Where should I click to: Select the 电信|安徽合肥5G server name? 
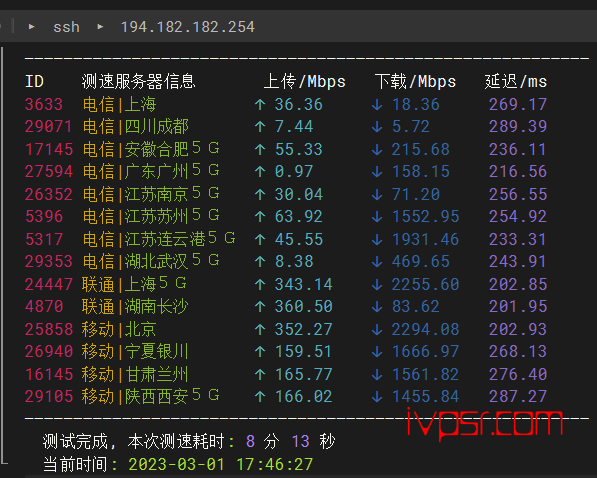[x=151, y=149]
